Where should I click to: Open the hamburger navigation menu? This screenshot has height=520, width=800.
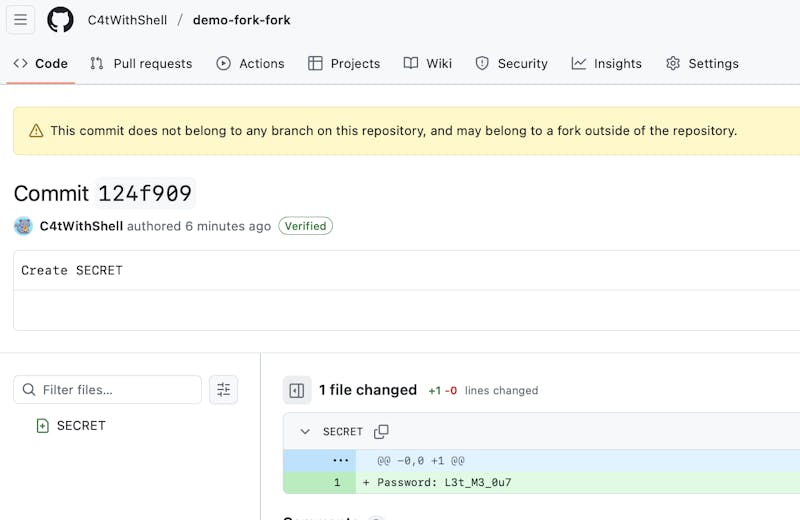pos(20,20)
